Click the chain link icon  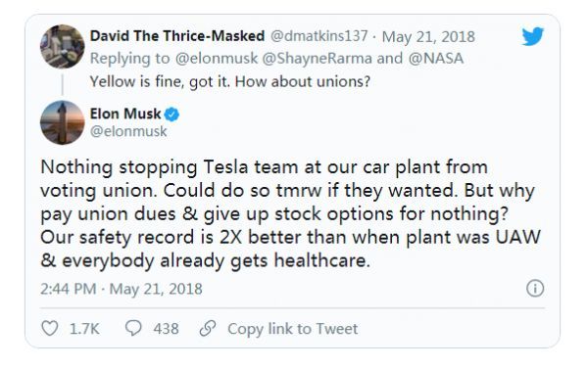click(x=208, y=328)
